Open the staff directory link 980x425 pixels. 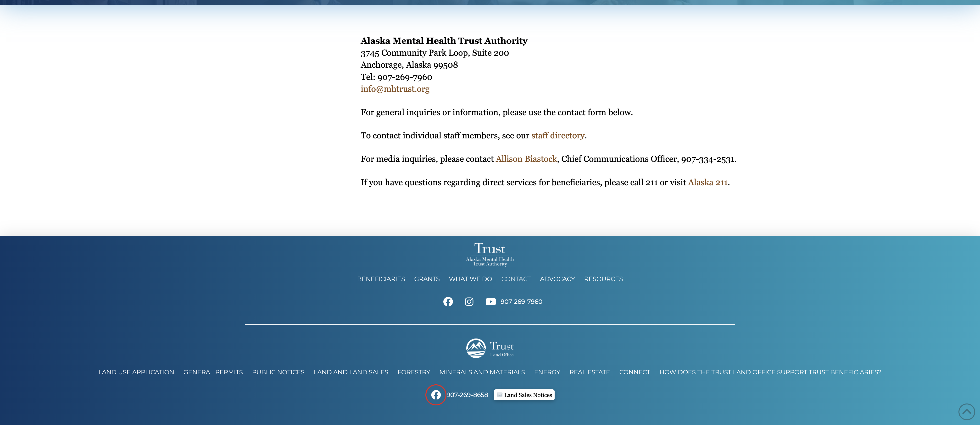[557, 136]
